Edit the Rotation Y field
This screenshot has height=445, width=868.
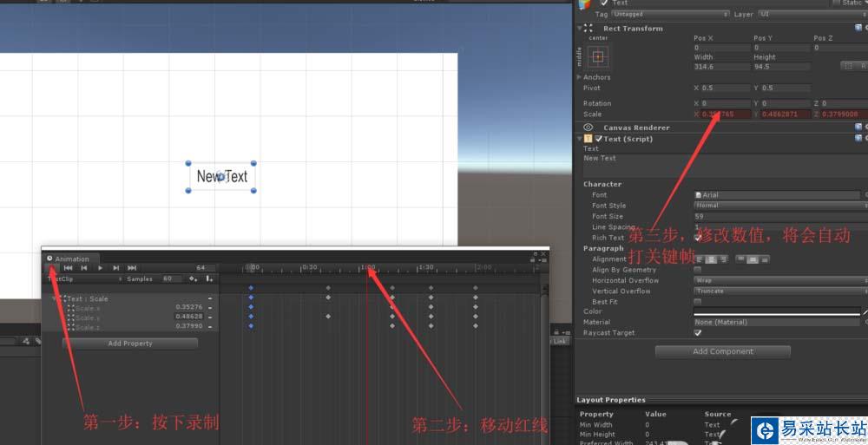786,103
